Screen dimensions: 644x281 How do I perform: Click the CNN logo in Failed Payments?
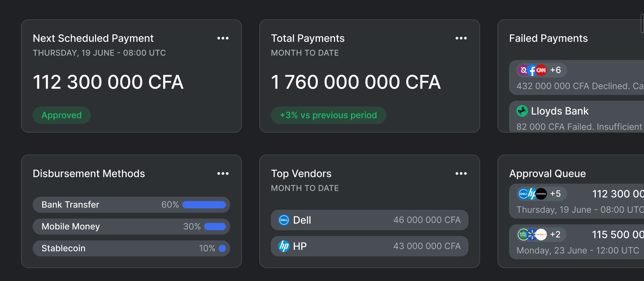(541, 70)
